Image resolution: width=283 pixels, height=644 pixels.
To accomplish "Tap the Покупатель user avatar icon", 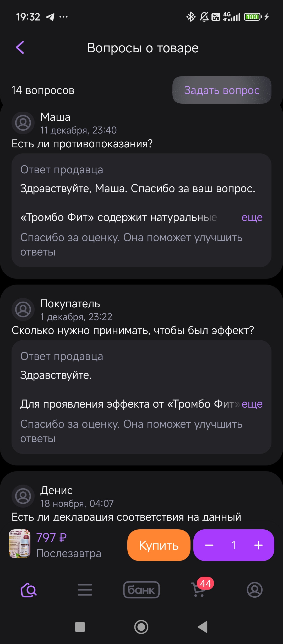I will tap(23, 309).
